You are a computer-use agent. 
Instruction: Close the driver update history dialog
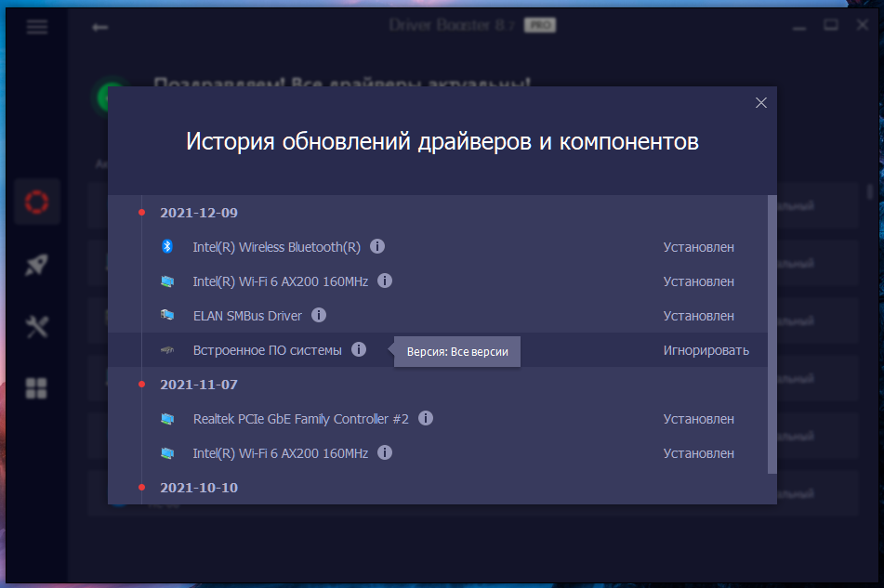(x=761, y=102)
